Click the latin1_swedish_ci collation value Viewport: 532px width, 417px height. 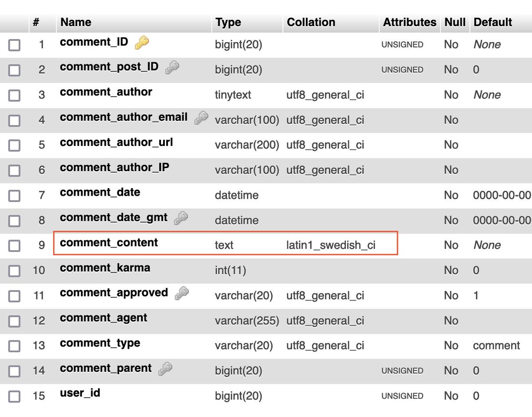(x=331, y=245)
